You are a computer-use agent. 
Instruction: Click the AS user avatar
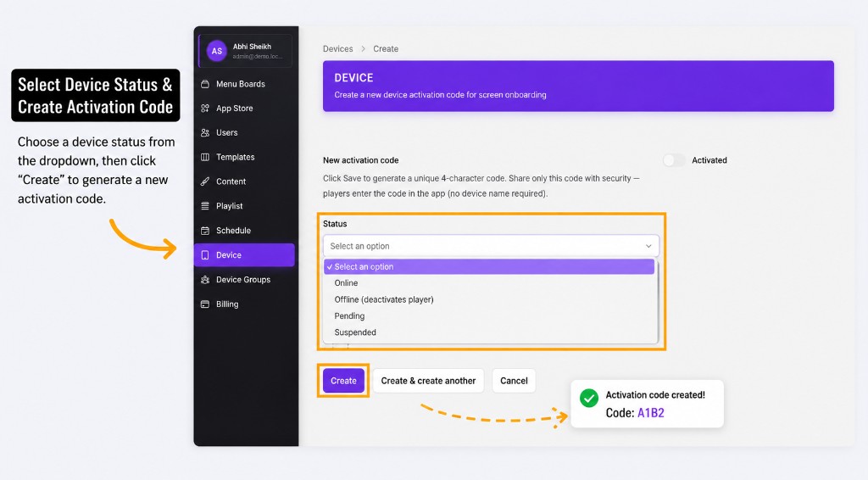coord(216,51)
